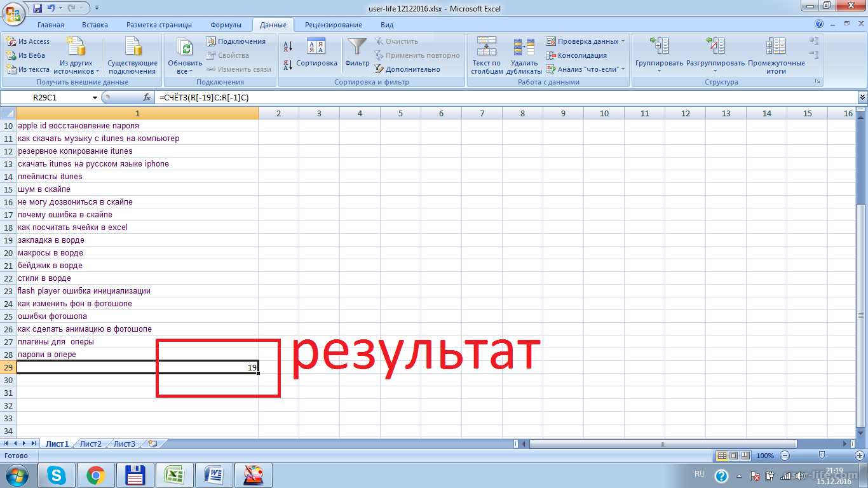868x488 pixels.
Task: Open the Разметка страницы tab
Action: click(159, 25)
